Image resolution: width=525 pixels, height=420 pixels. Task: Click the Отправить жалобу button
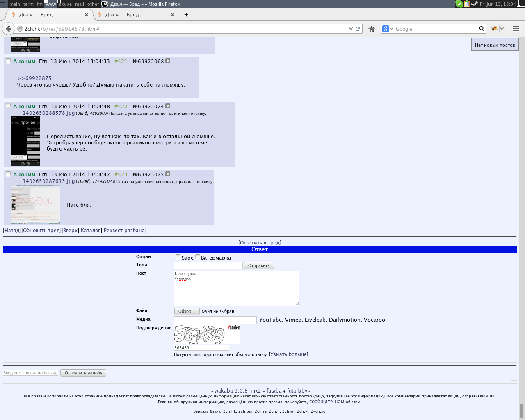[x=83, y=373]
